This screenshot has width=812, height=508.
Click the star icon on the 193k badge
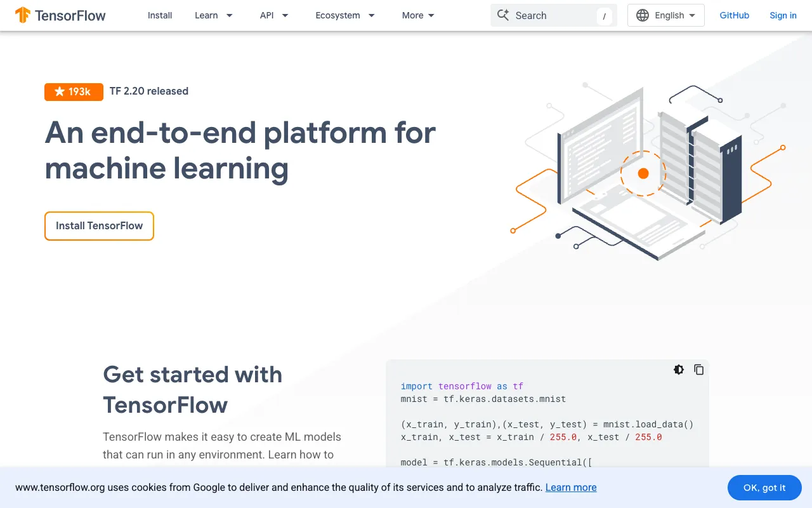(58, 91)
